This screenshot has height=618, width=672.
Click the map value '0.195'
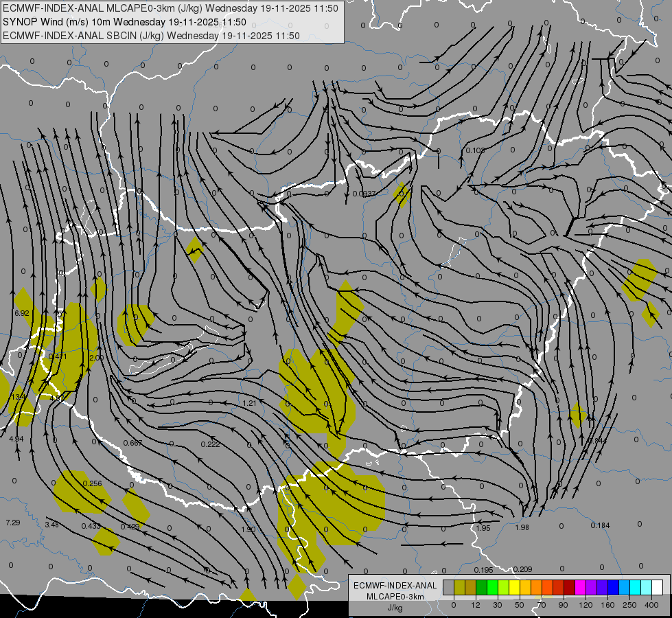tap(483, 570)
